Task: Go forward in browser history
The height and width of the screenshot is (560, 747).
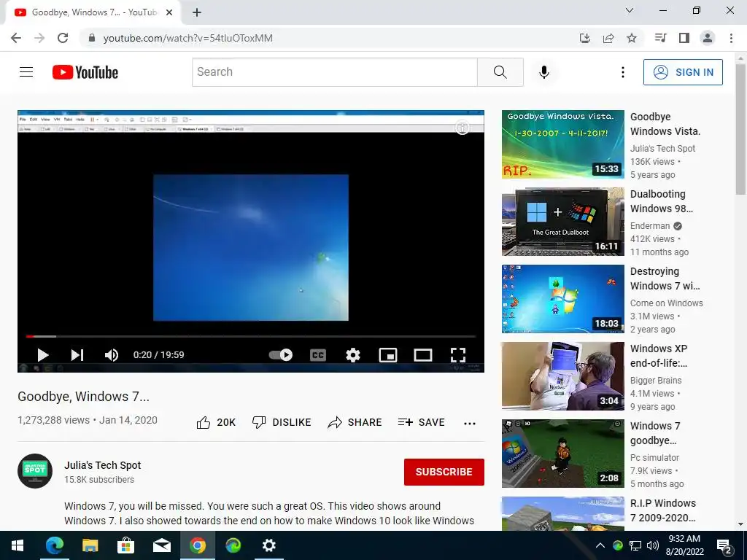Action: (x=39, y=38)
